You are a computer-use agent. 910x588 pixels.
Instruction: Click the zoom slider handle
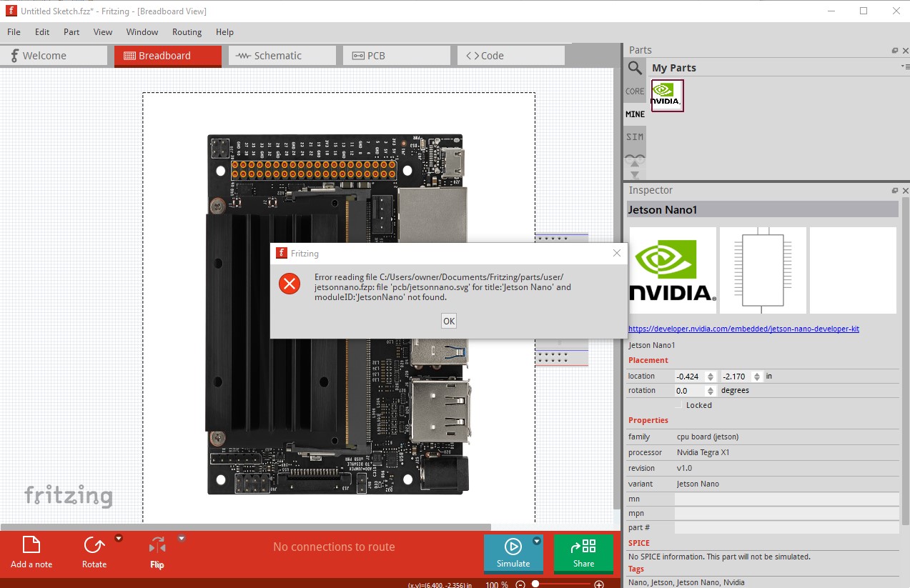(535, 584)
